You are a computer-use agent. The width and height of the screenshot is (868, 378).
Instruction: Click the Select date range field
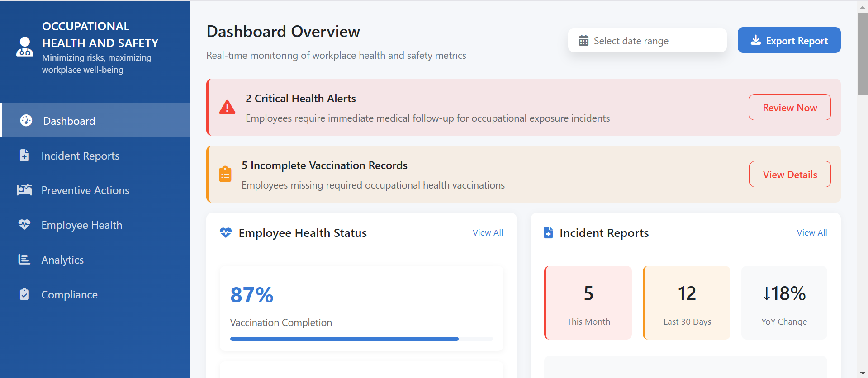pos(647,40)
